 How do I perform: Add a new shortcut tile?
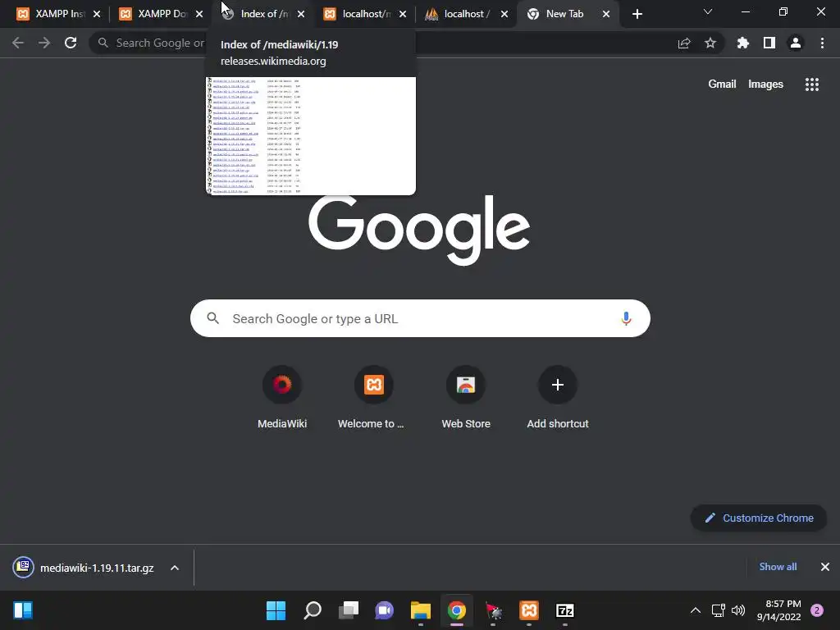coord(558,398)
